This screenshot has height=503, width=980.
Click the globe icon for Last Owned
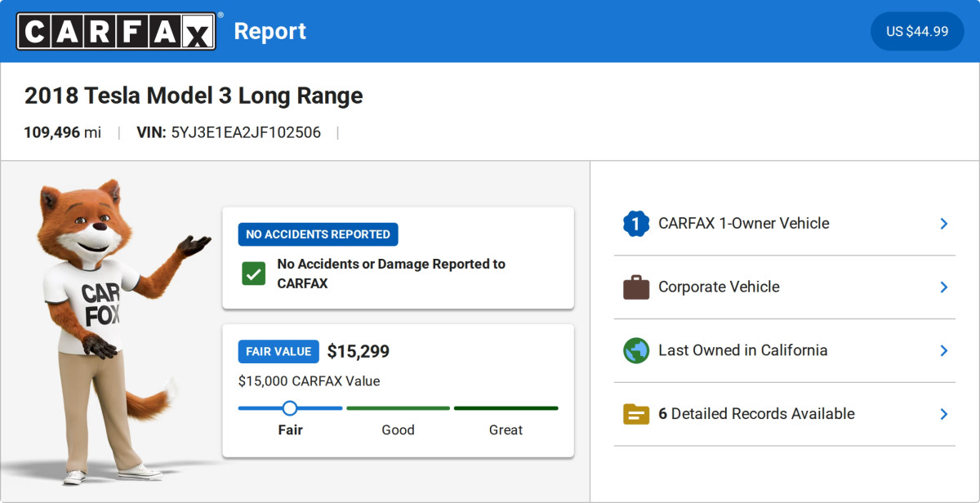pos(636,350)
